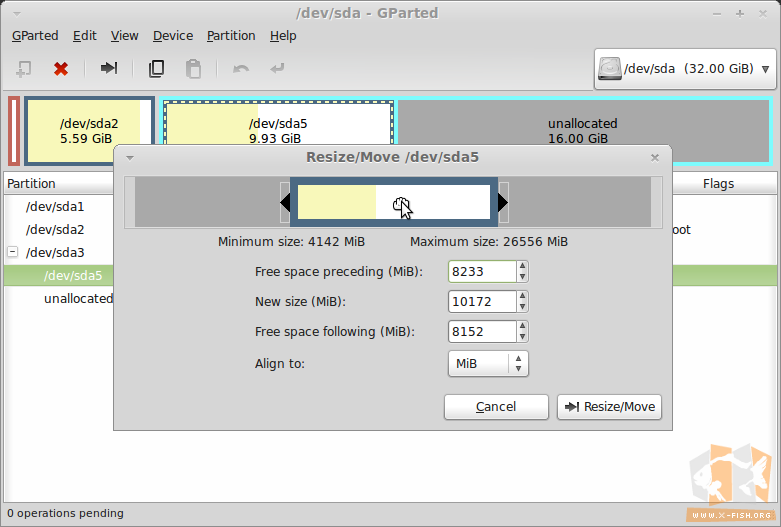Click the red Delete partition icon

click(x=61, y=68)
